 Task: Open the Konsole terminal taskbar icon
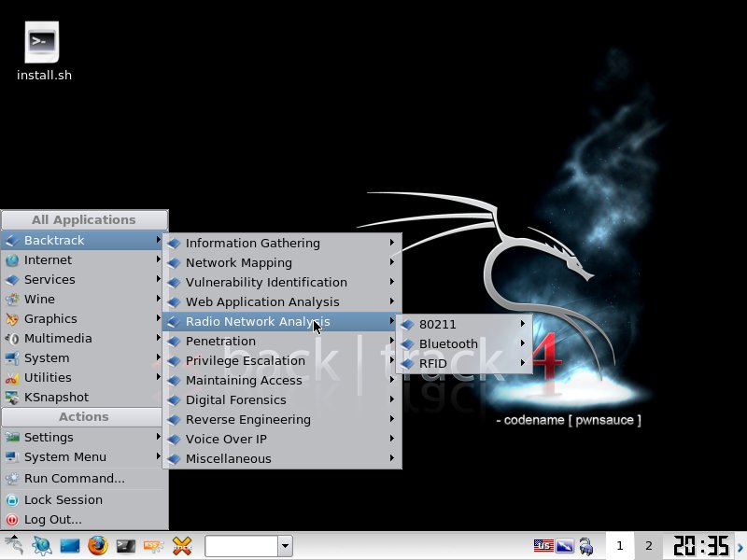(126, 546)
